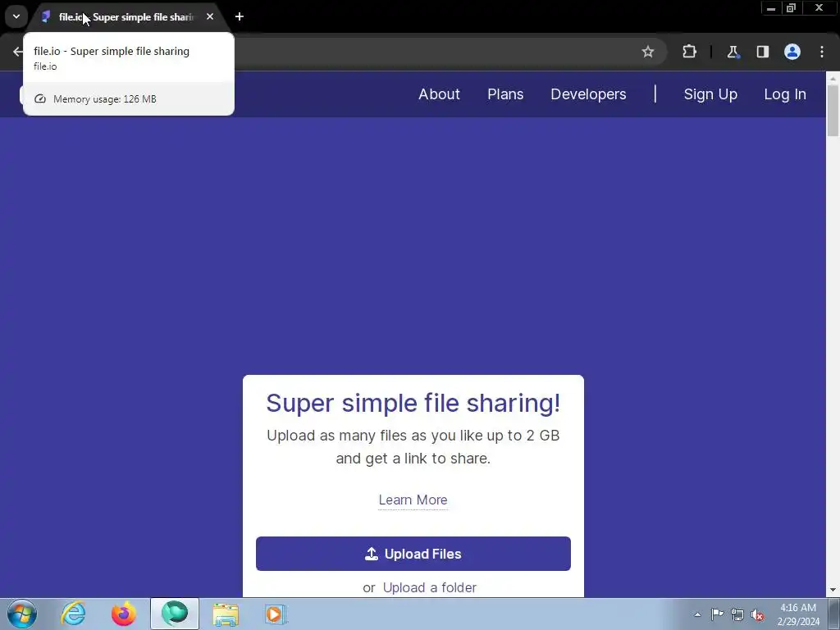Viewport: 840px width, 630px height.
Task: Click the scrollbar up arrow
Action: coord(833,78)
